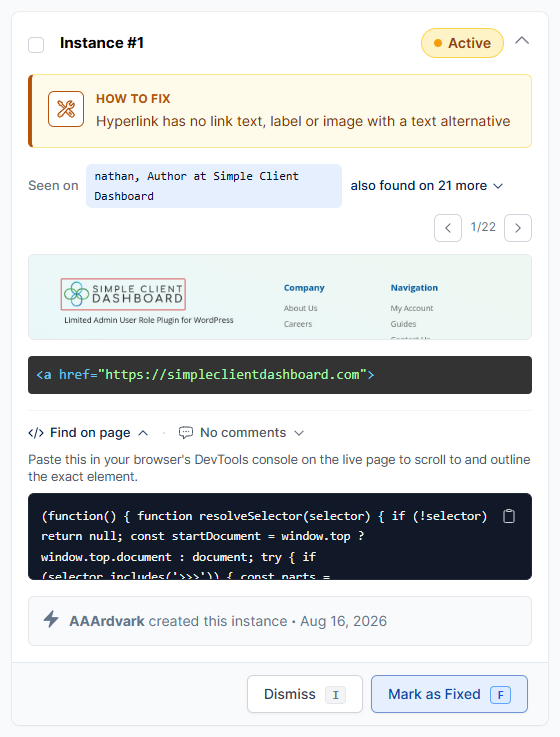560x737 pixels.
Task: Copy the DevTools console script
Action: pyautogui.click(x=509, y=516)
